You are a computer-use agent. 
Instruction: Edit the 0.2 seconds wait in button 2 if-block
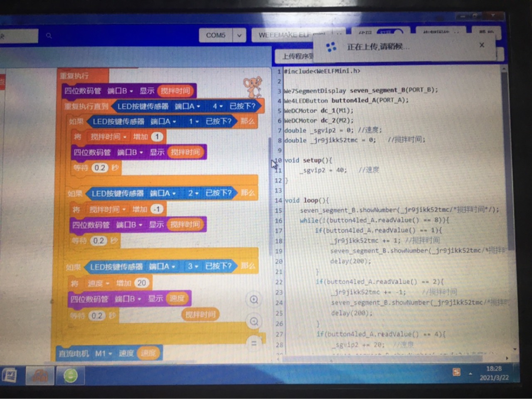click(99, 240)
